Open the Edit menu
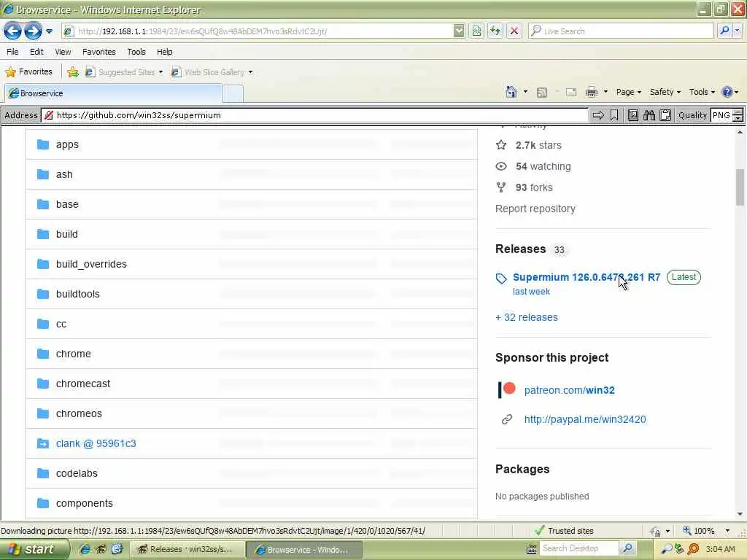747x560 pixels. (36, 52)
